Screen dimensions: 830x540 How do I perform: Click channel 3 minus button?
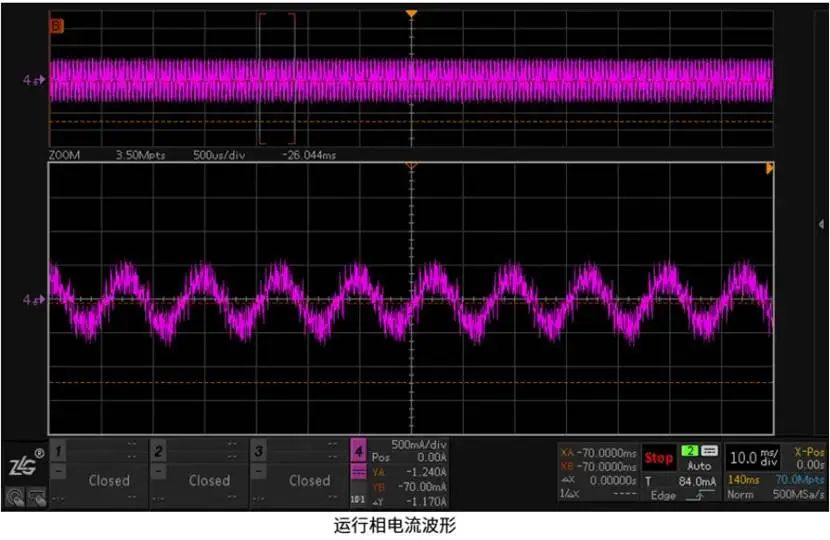coord(258,471)
